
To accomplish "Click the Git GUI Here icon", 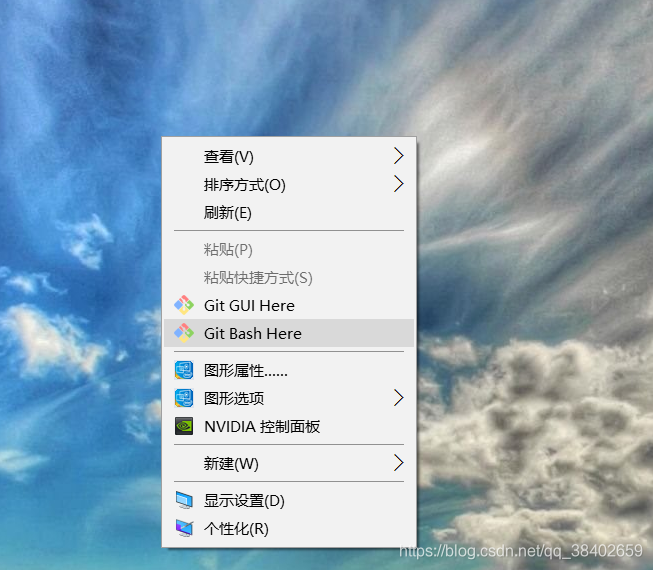I will 184,305.
